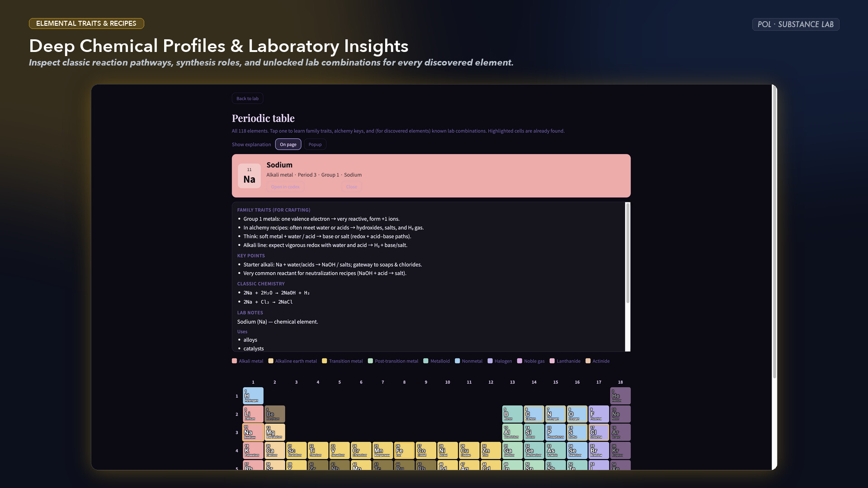Select the Copper element tile

pyautogui.click(x=469, y=450)
